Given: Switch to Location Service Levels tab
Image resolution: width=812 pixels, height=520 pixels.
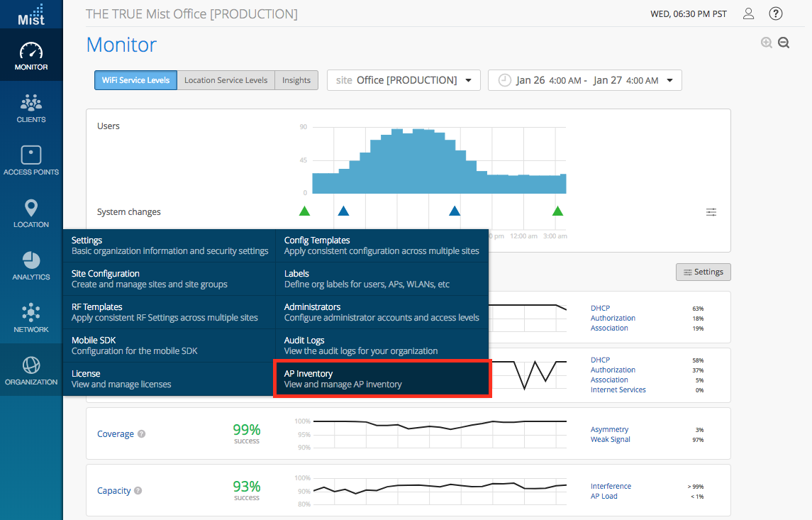Looking at the screenshot, I should coord(226,80).
